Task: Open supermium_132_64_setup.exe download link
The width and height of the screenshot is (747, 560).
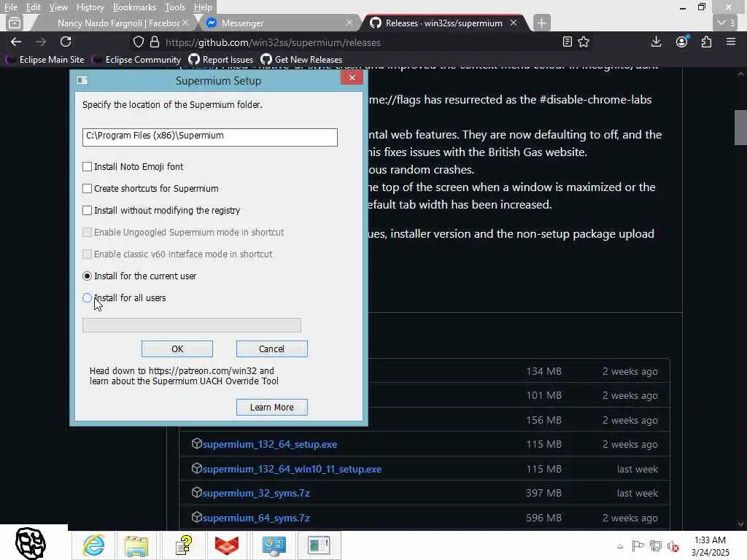Action: pyautogui.click(x=270, y=444)
